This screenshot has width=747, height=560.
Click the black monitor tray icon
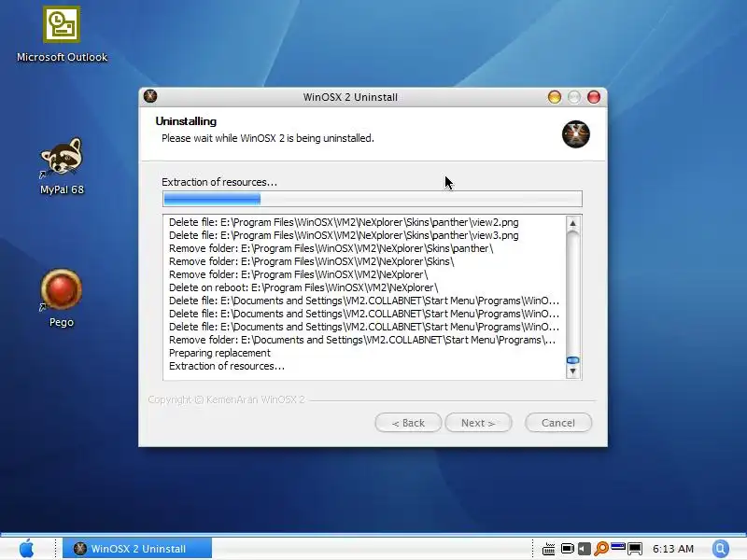click(x=635, y=549)
